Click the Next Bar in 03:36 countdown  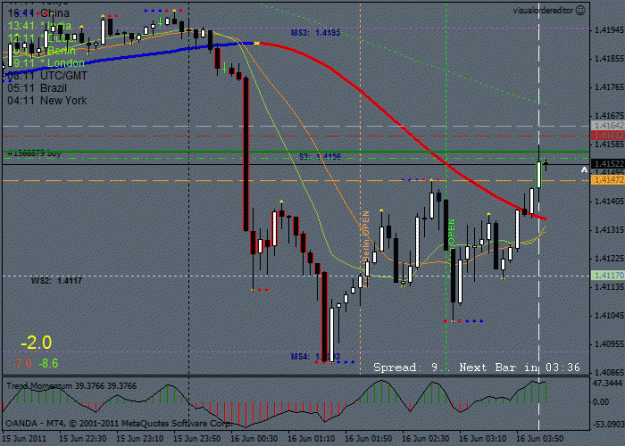519,367
